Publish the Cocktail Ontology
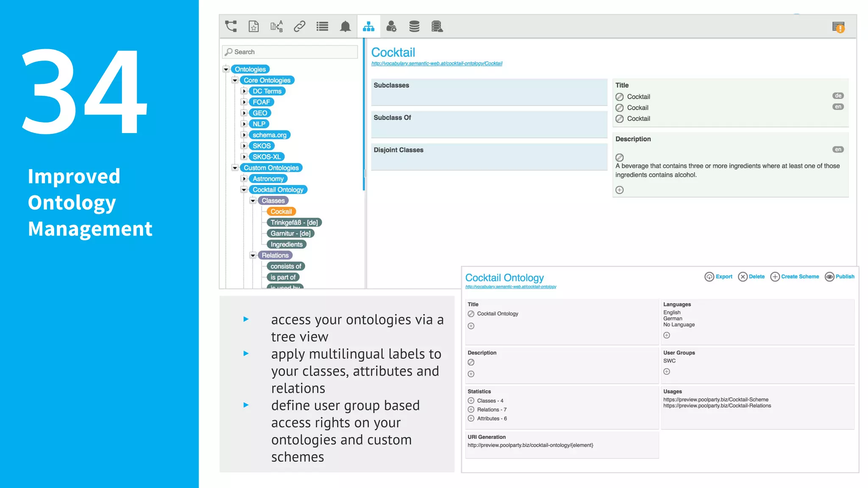Viewport: 868px width, 488px height. click(840, 277)
